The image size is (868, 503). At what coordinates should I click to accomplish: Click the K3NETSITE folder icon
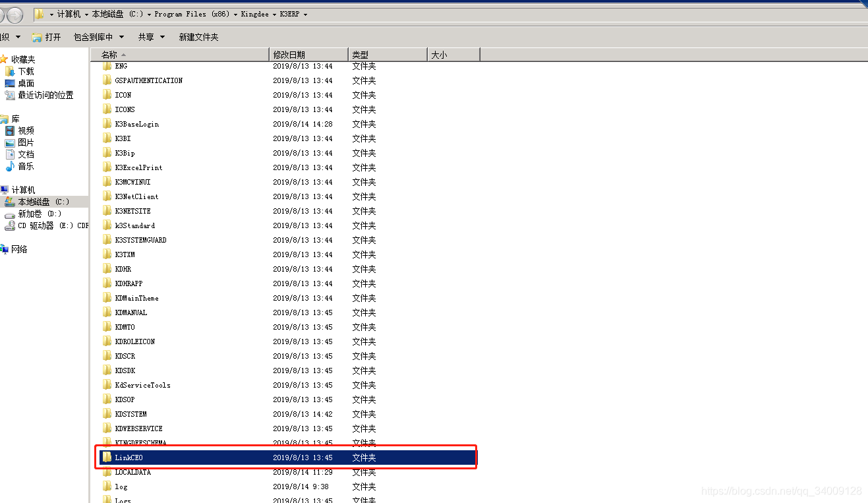click(x=107, y=211)
